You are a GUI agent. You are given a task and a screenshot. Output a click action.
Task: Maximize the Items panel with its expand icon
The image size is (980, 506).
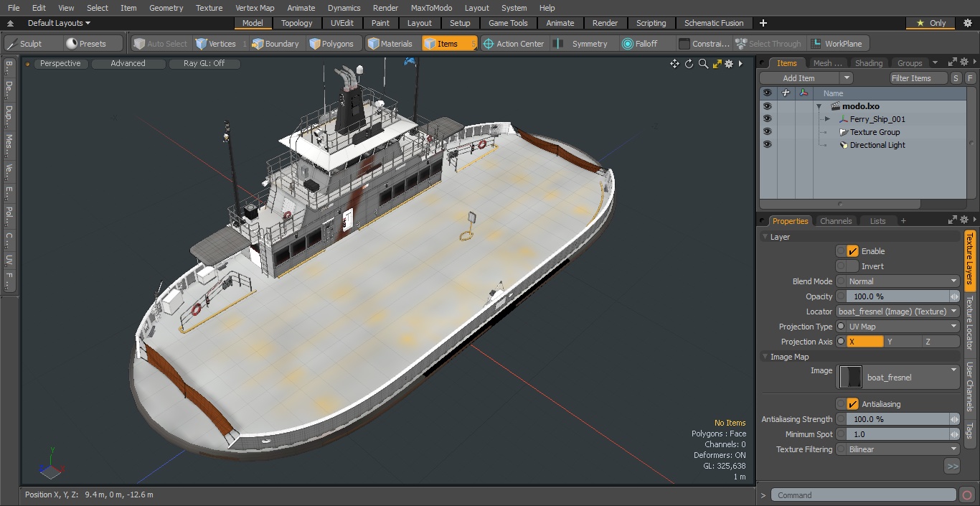click(953, 63)
